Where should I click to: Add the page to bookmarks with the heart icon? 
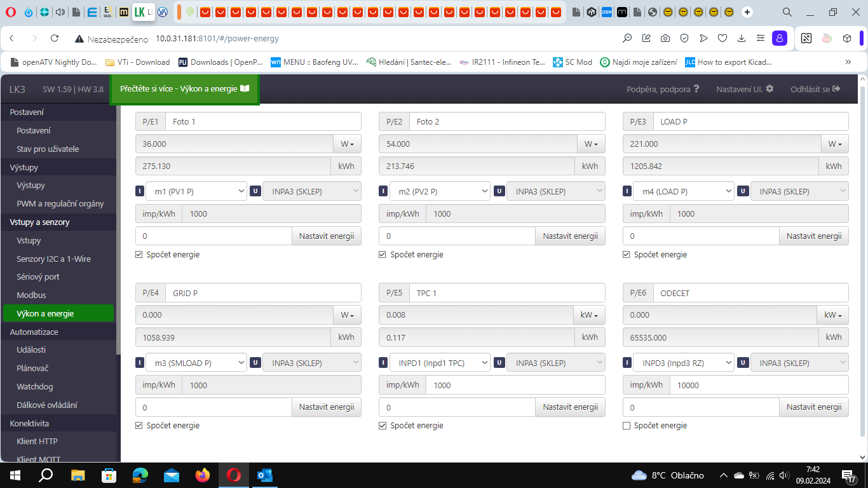pyautogui.click(x=722, y=38)
